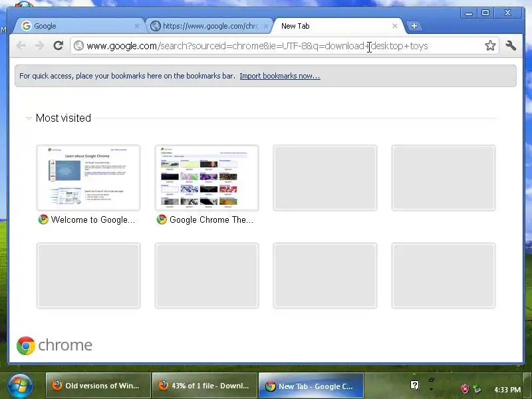Select the New Tab tab
This screenshot has height=399, width=532.
pyautogui.click(x=338, y=26)
